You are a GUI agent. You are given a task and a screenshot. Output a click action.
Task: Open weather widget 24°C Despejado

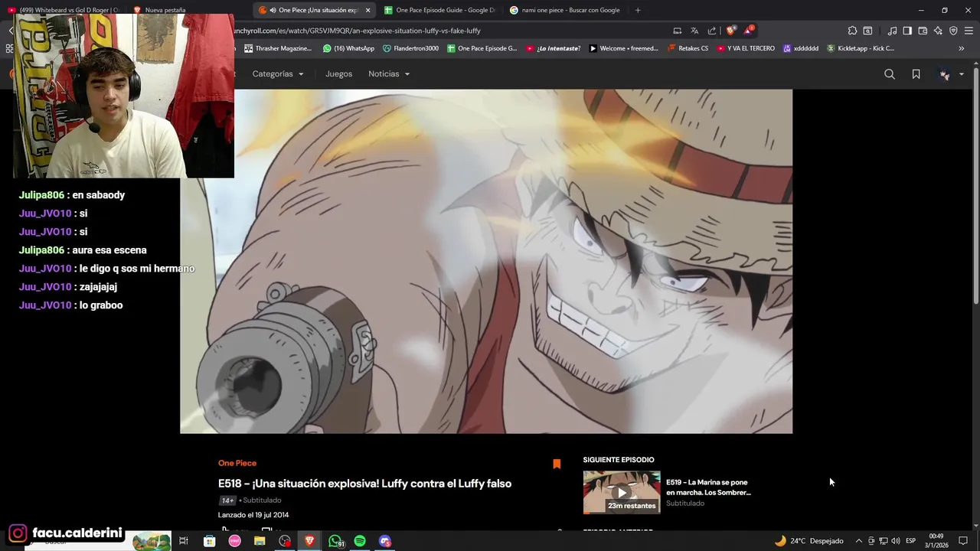(808, 541)
